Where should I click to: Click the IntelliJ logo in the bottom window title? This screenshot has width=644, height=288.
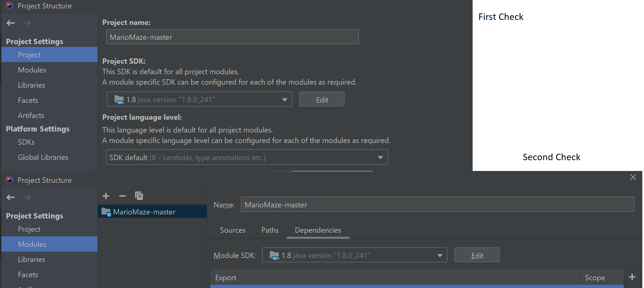(9, 180)
